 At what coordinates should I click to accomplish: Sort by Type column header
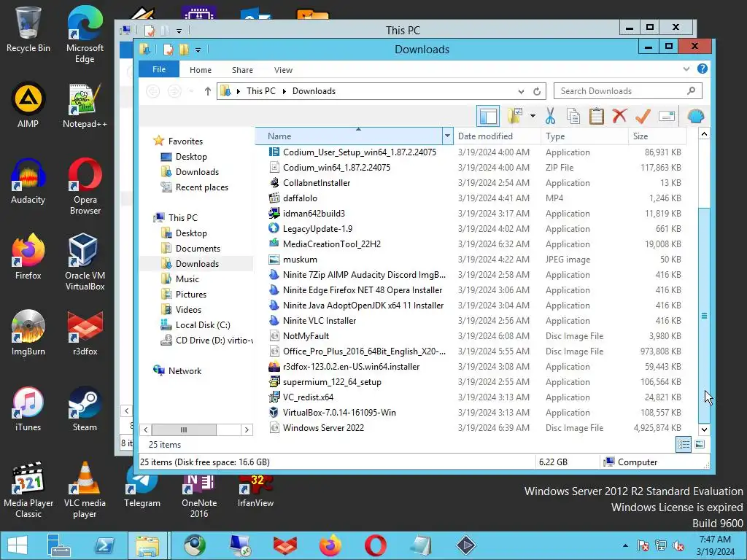click(x=584, y=136)
